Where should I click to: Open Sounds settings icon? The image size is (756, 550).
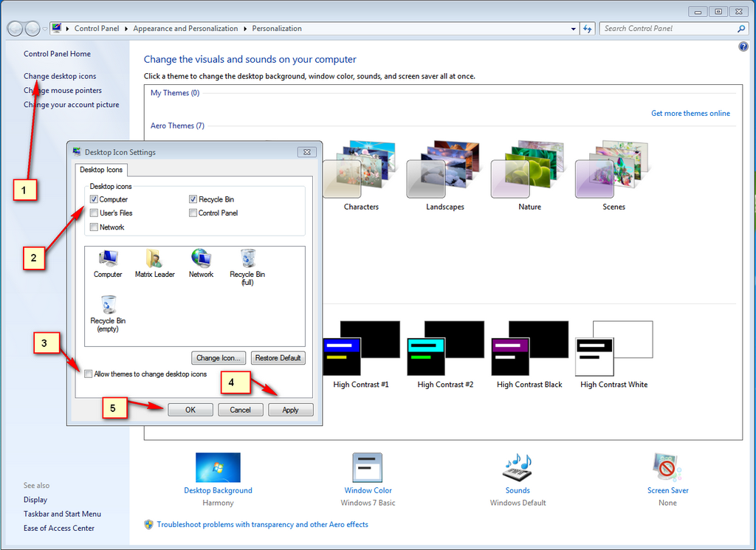tap(518, 467)
